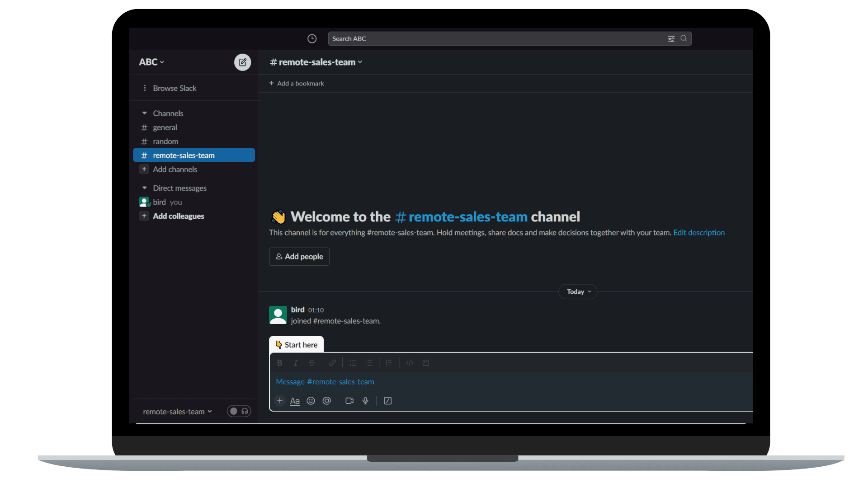Record an audio clip
Image resolution: width=868 pixels, height=488 pixels.
click(365, 401)
